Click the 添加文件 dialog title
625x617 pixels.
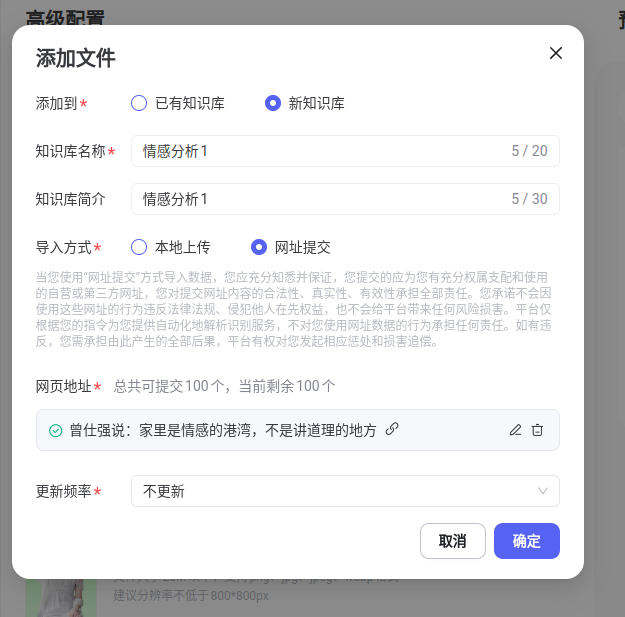pyautogui.click(x=76, y=58)
